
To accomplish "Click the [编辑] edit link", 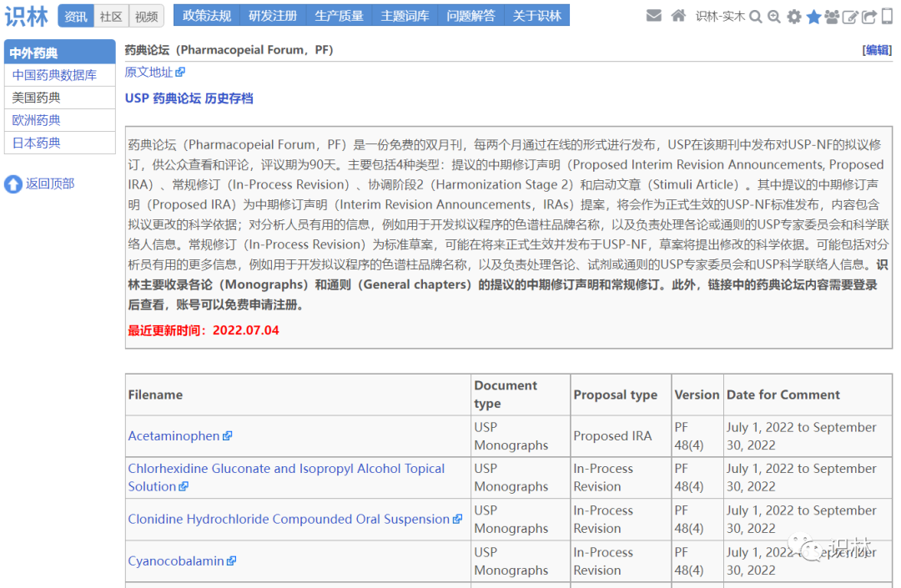I will pos(877,51).
